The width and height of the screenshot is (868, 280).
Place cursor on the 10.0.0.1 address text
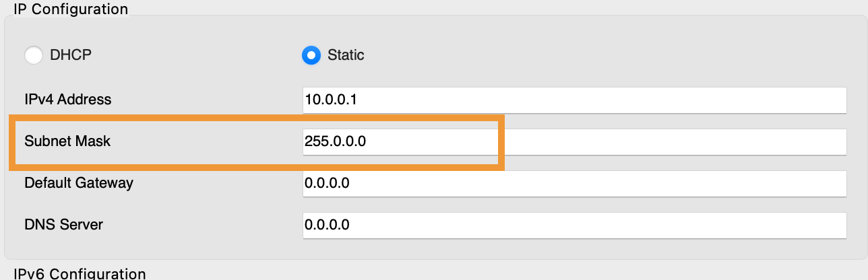[x=330, y=100]
